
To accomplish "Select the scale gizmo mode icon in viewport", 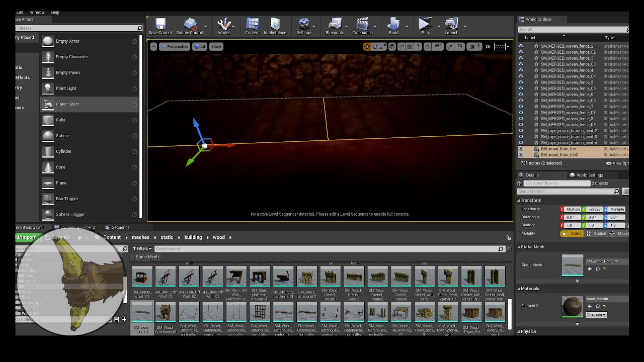I will click(x=383, y=46).
